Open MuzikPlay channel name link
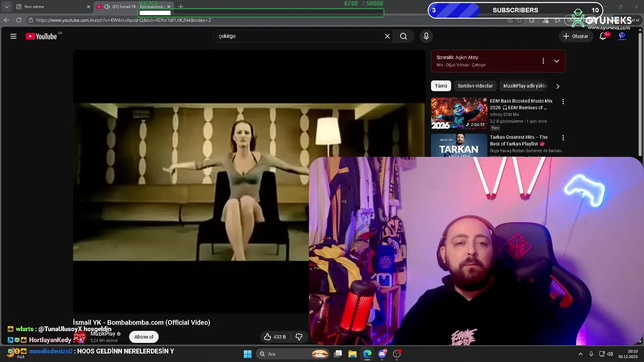The image size is (644, 362). click(x=103, y=334)
